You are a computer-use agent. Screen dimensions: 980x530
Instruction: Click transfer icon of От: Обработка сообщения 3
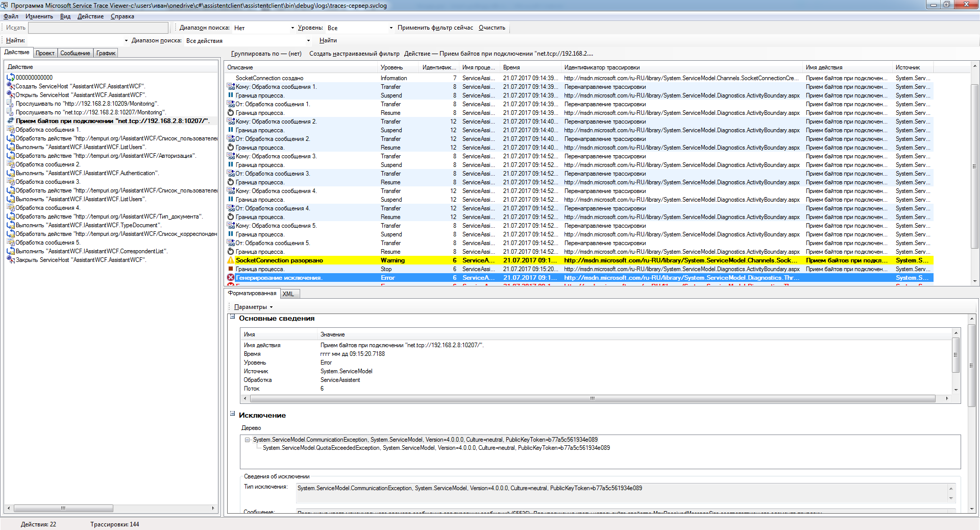click(231, 174)
